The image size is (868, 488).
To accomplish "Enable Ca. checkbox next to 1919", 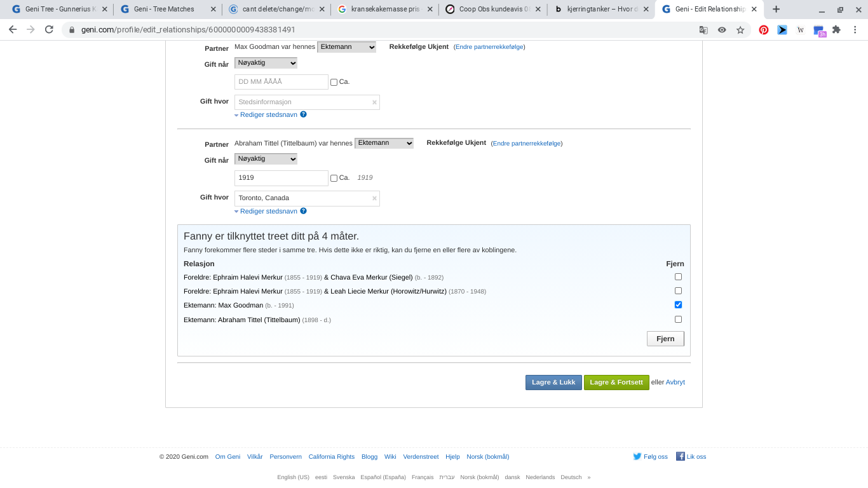I will (334, 179).
